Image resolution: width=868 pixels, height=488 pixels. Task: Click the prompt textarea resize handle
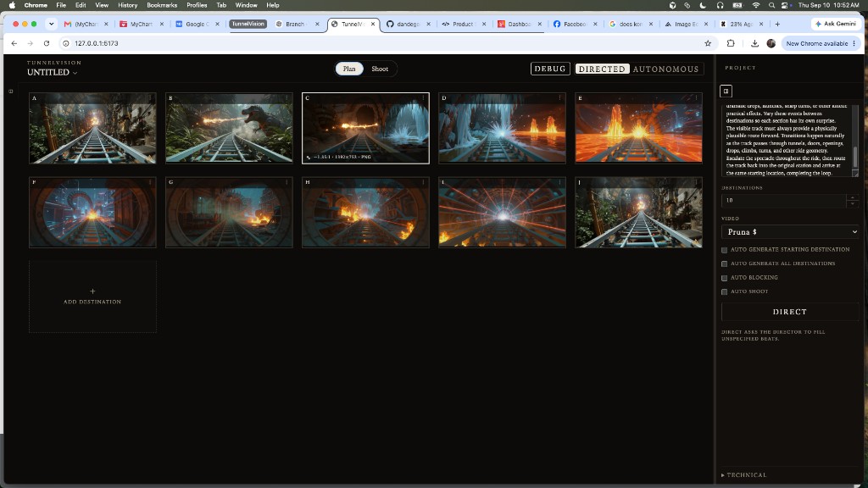pyautogui.click(x=855, y=175)
